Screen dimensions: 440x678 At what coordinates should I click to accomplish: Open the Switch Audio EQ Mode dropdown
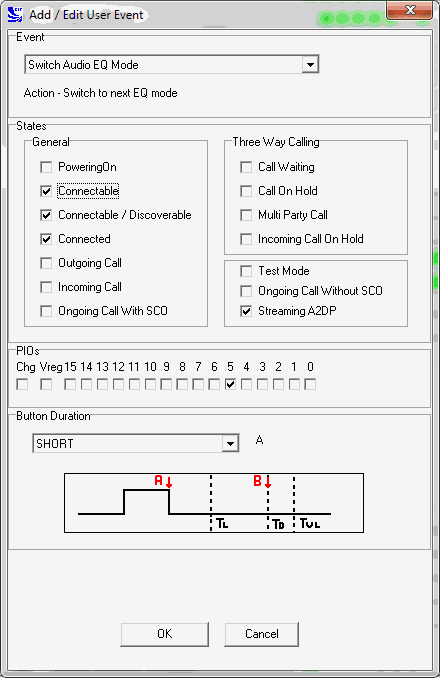click(x=310, y=65)
